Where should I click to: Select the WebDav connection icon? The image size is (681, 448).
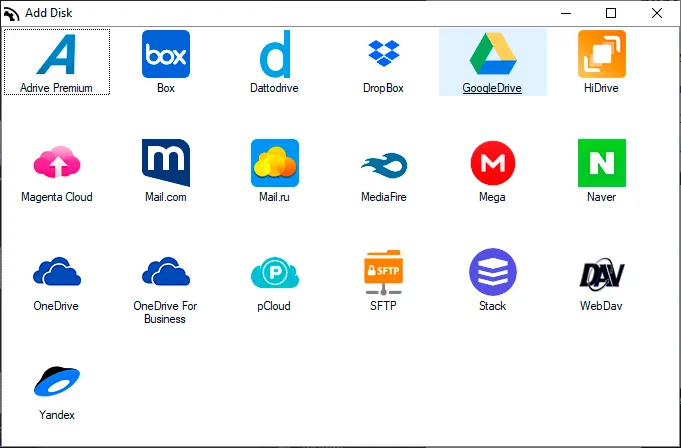point(602,274)
